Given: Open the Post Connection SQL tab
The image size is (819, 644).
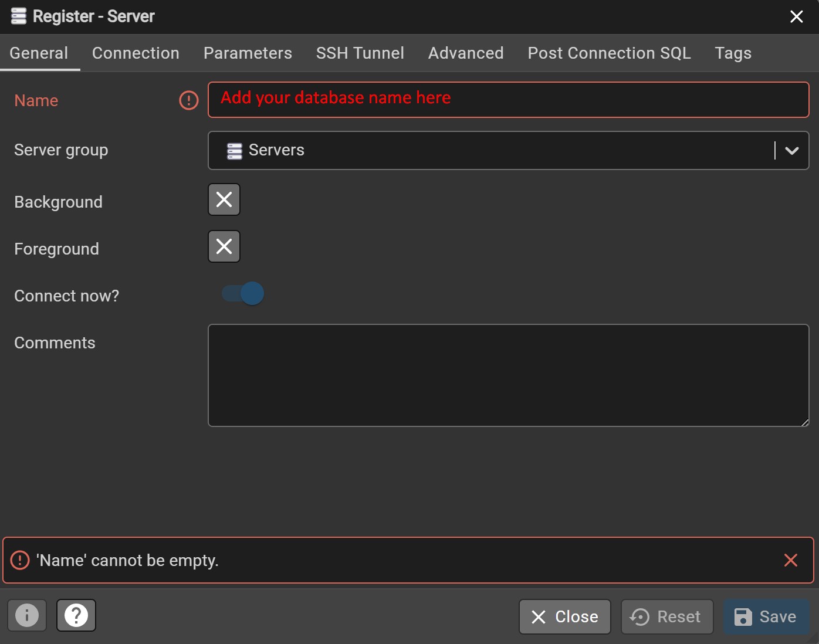Looking at the screenshot, I should (609, 53).
